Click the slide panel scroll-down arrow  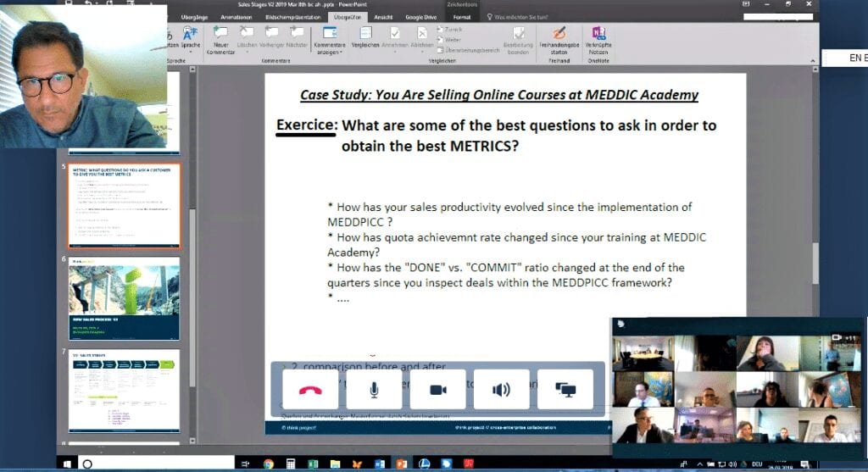coord(192,441)
